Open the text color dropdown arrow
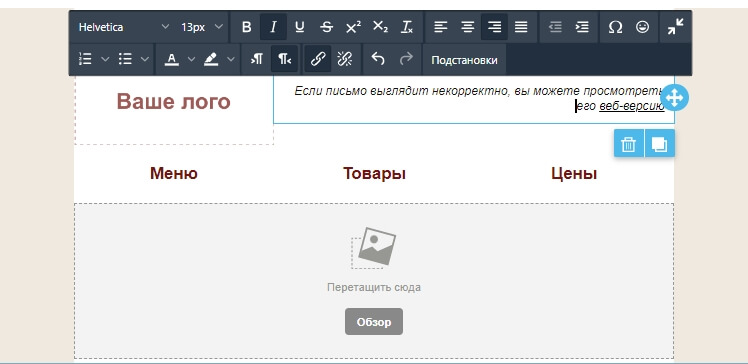 pos(191,59)
